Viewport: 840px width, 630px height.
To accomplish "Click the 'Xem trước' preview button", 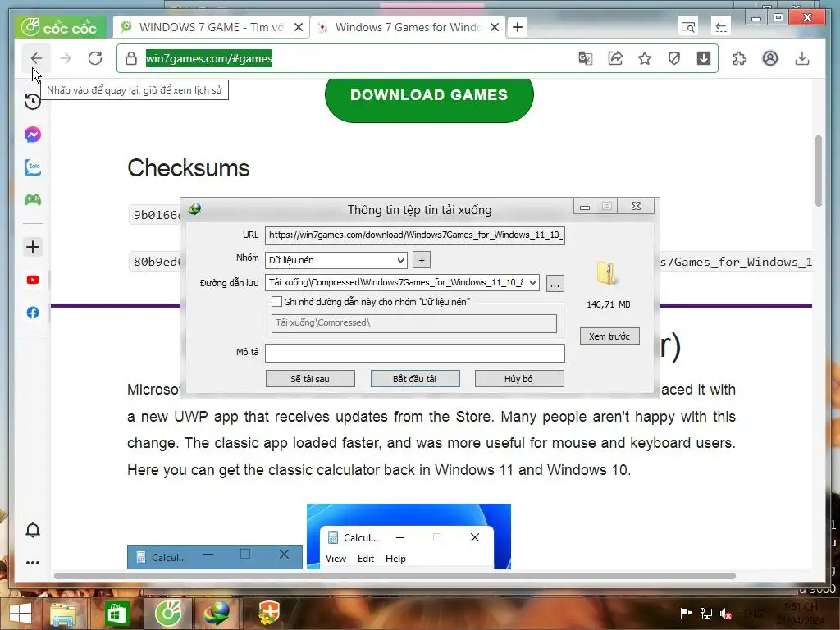I will pos(609,336).
